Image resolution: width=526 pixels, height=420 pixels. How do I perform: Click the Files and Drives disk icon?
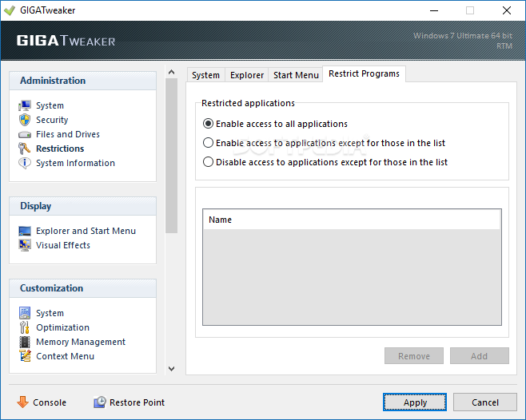click(x=25, y=134)
